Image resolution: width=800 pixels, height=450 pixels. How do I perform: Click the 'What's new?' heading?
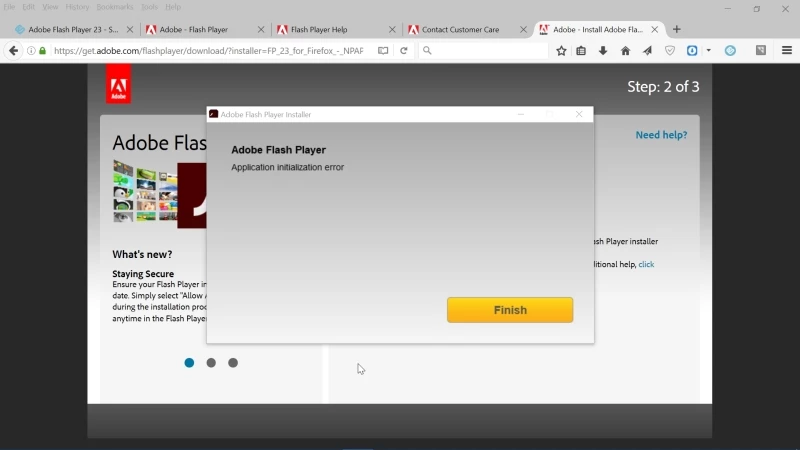click(x=142, y=254)
